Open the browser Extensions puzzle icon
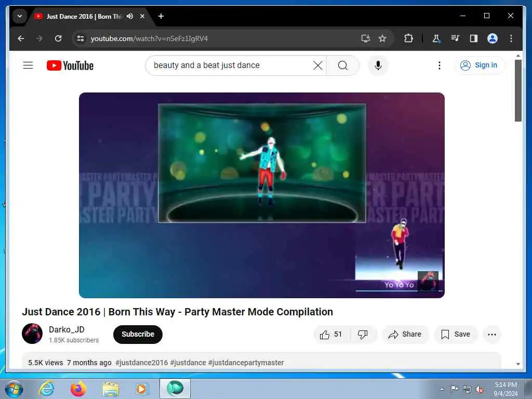This screenshot has width=532, height=399. coord(408,38)
